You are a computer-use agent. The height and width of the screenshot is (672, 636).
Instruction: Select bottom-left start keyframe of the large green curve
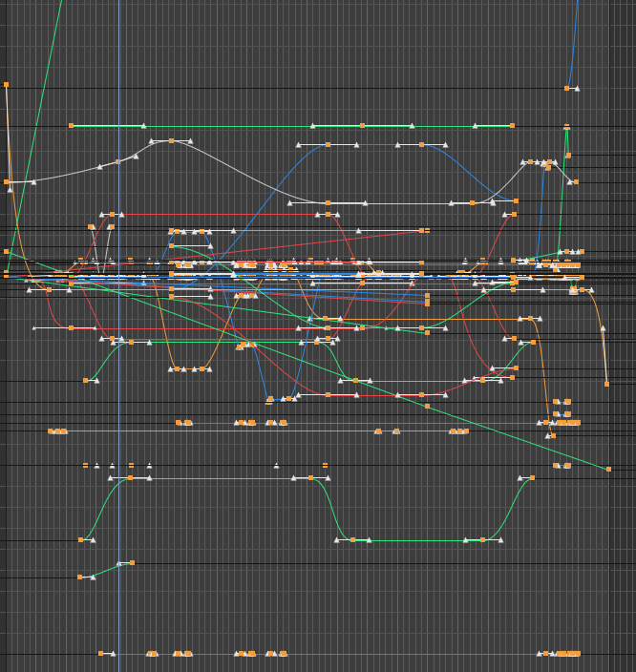click(x=80, y=540)
